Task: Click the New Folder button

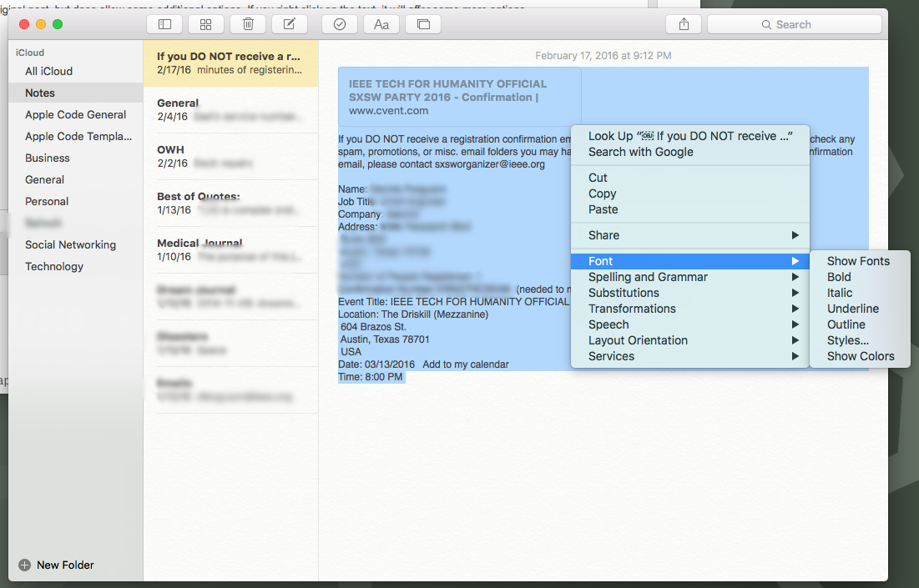Action: pos(56,565)
